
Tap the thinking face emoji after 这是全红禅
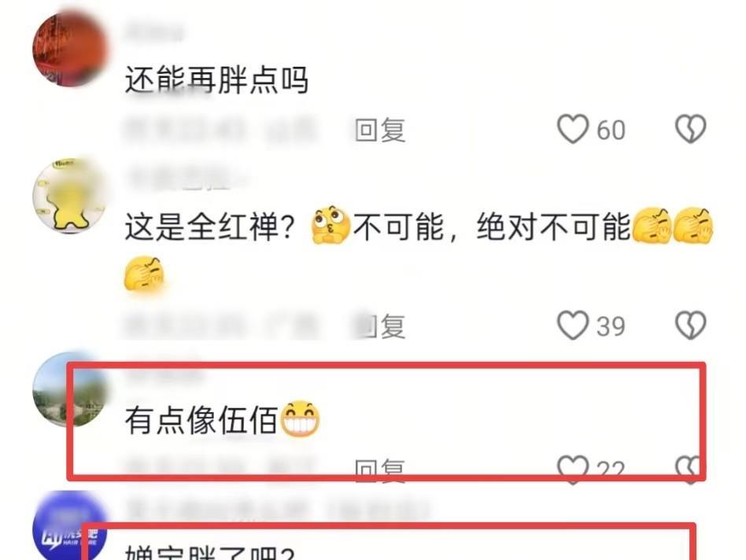(x=331, y=225)
